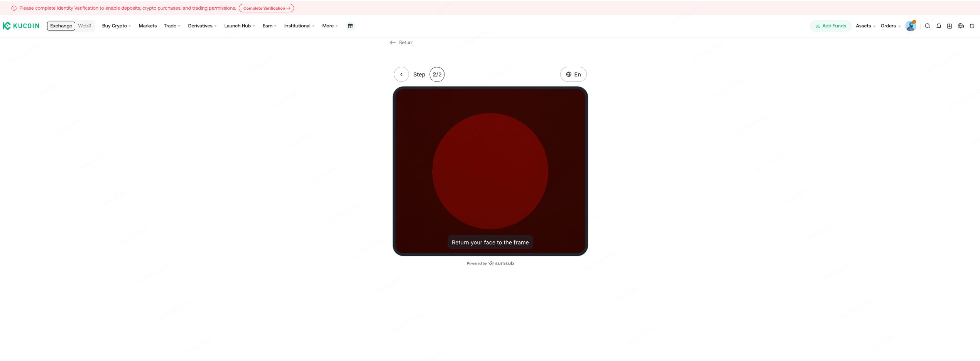Expand the Institutional menu
The image size is (980, 361).
[299, 26]
